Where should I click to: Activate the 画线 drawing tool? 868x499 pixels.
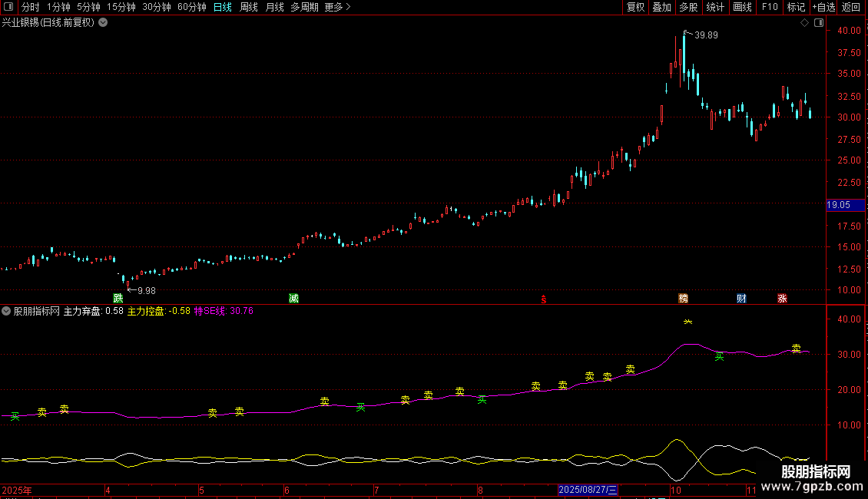[742, 7]
